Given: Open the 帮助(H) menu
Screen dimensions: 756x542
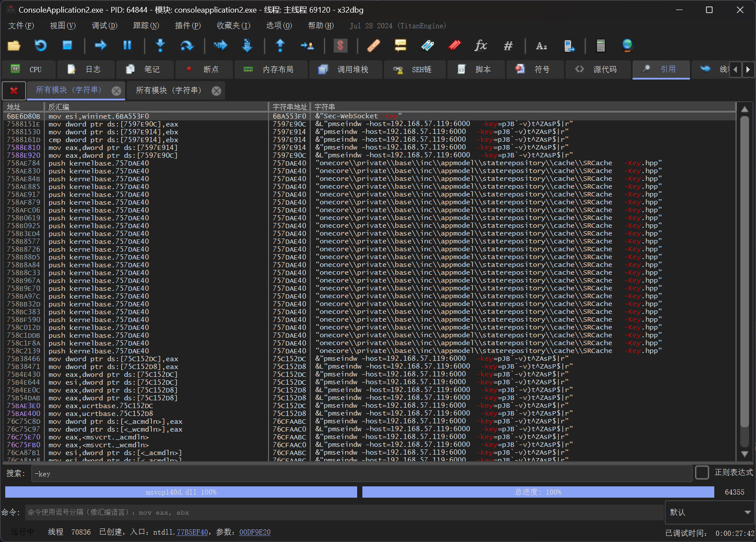Looking at the screenshot, I should tap(321, 26).
